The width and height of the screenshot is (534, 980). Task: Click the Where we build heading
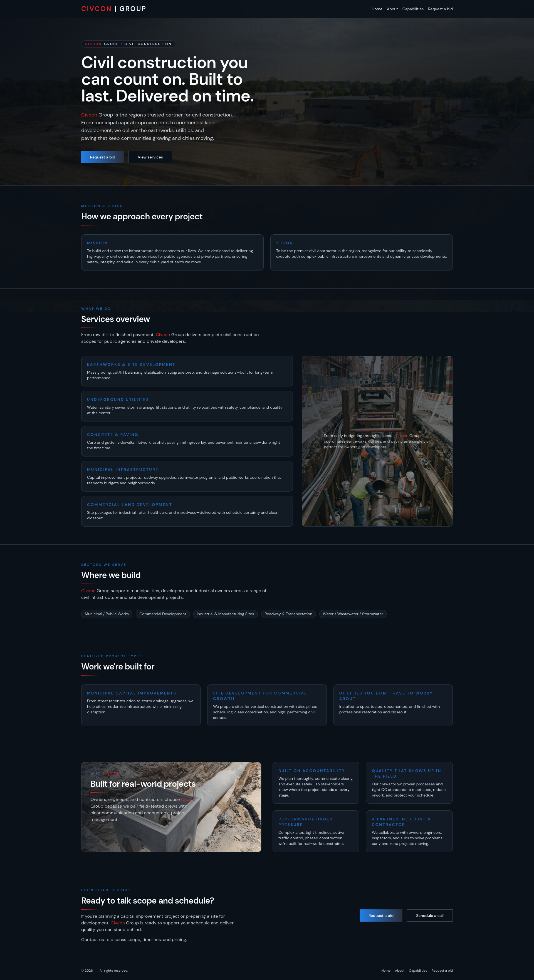[x=111, y=575]
